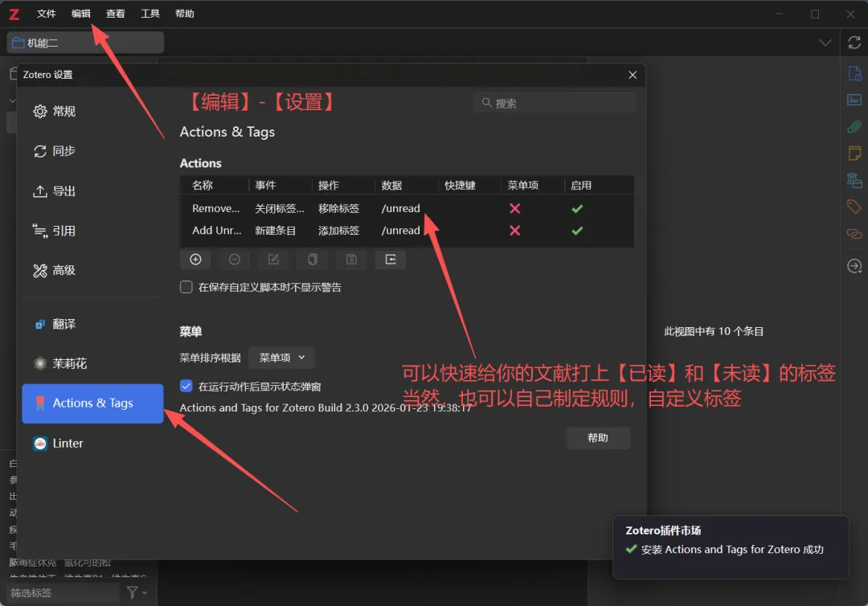
Task: Click the 帮助 button in settings dialog
Action: (598, 438)
